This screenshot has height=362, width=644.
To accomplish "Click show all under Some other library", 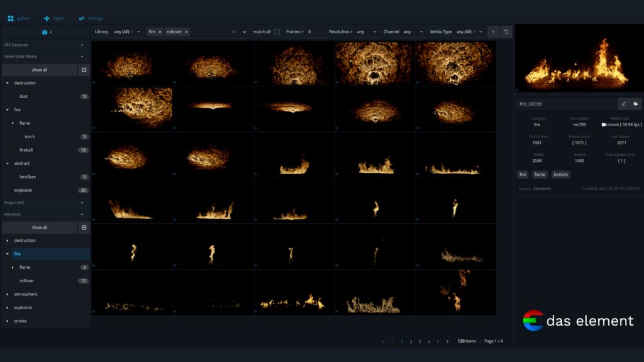I will [x=40, y=70].
